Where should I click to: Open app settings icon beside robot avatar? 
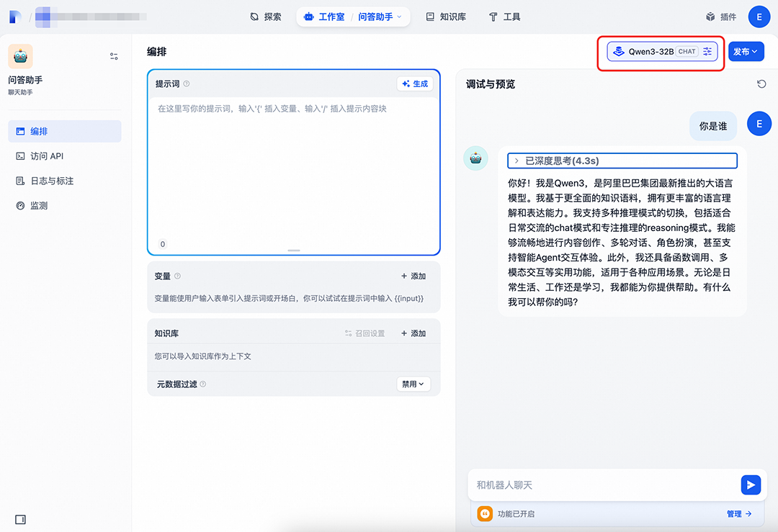[114, 56]
